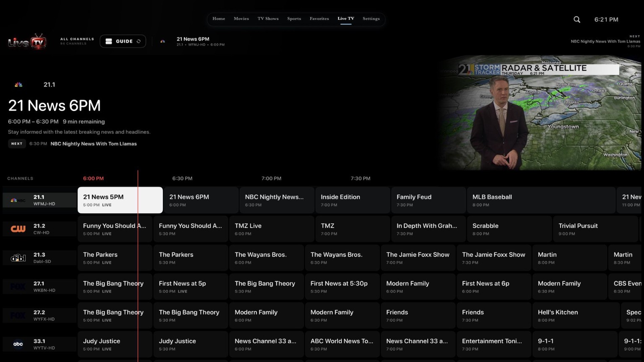Select the Live TV tab

tap(346, 19)
